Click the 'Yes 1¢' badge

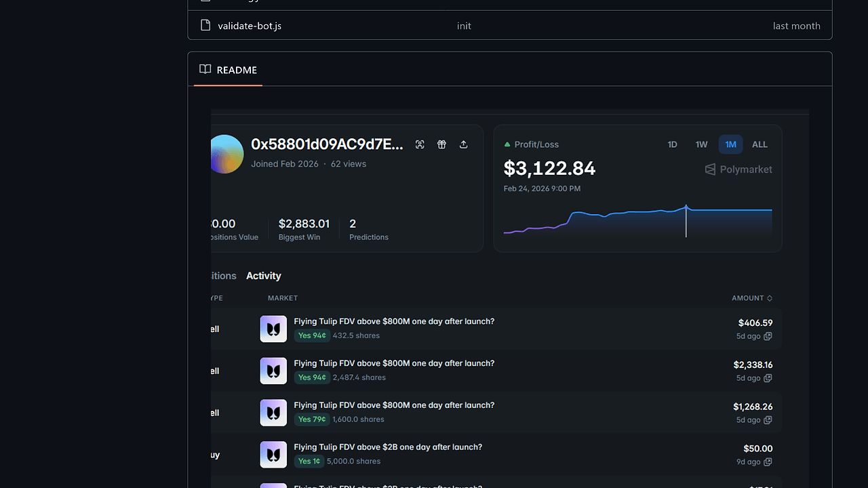tap(309, 462)
